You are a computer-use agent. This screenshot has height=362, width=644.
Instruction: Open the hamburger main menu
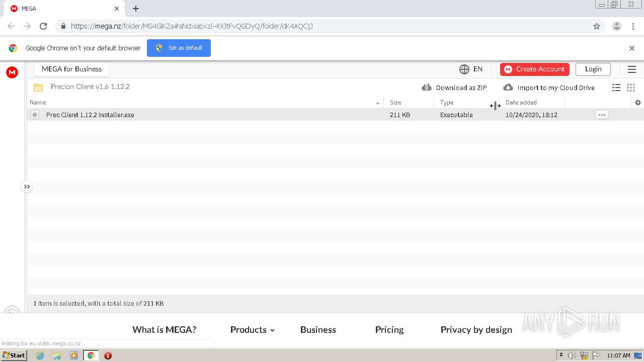tap(632, 69)
